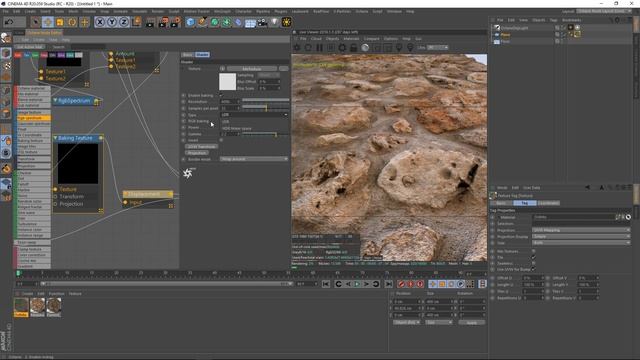Toggle the Mix Textures checkbox
This screenshot has width=640, height=360.
(x=533, y=251)
